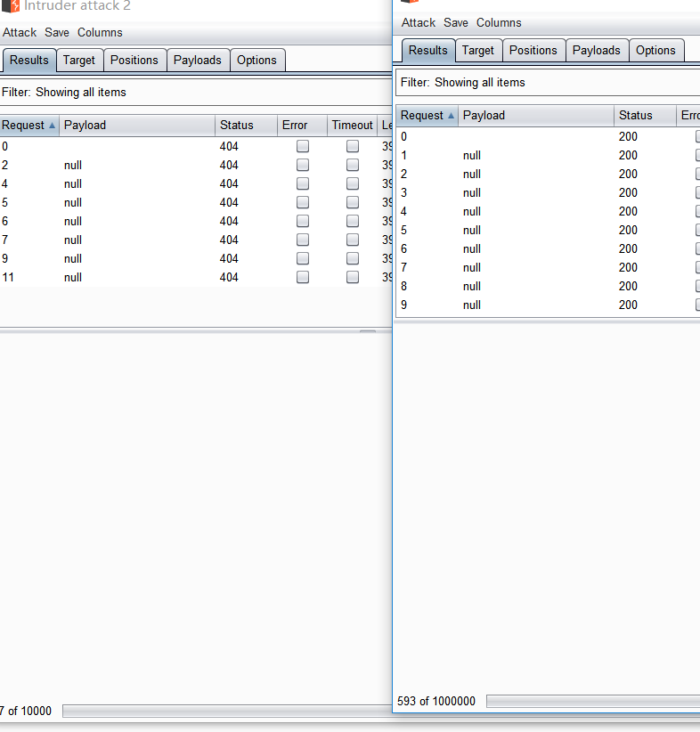Sort by Status column in left window

246,125
